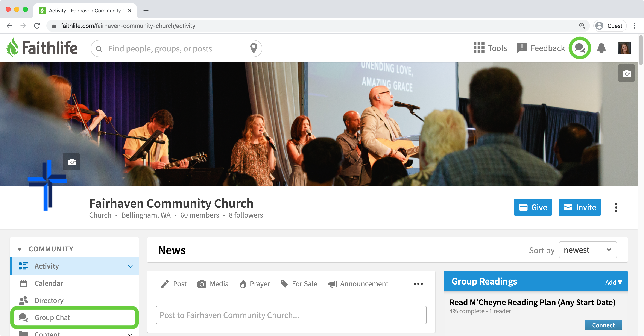644x336 pixels.
Task: Change the church logo via camera icon
Action: point(71,162)
